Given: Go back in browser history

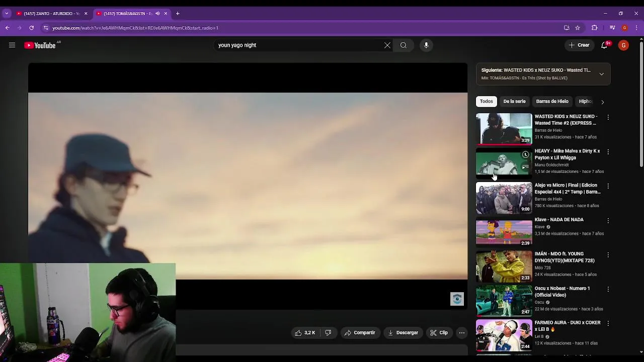Looking at the screenshot, I should 8,28.
